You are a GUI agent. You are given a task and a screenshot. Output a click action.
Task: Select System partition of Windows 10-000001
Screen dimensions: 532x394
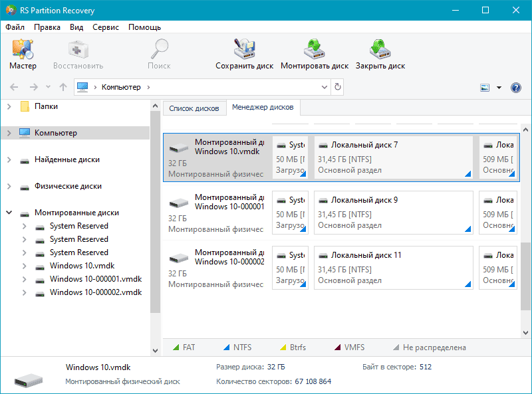290,213
